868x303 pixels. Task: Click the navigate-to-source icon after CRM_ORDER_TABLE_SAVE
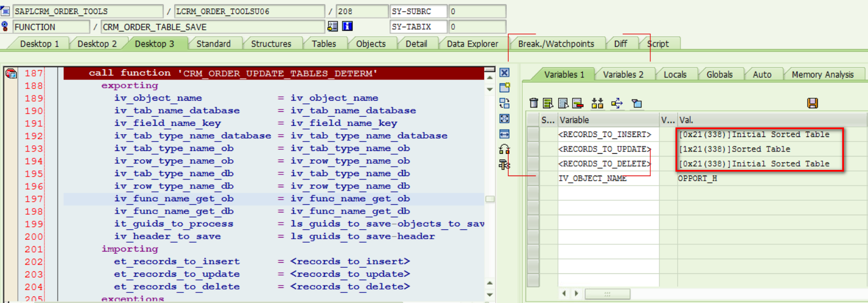(333, 26)
